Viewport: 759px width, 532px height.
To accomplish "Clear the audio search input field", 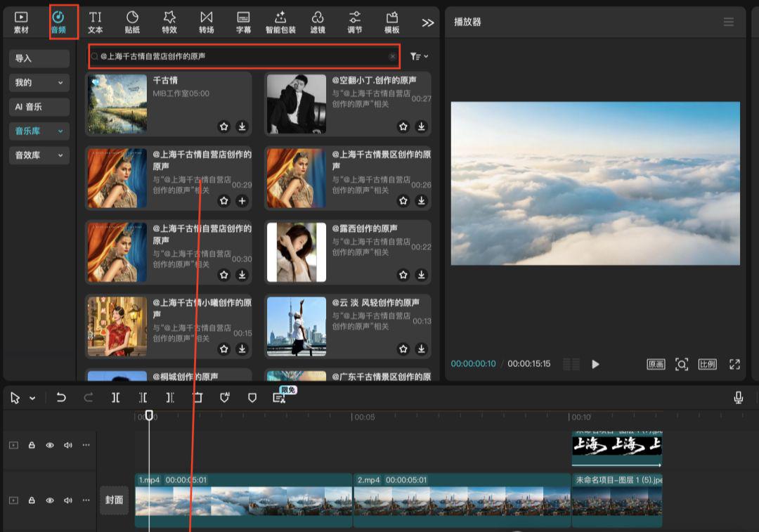I will [x=393, y=56].
